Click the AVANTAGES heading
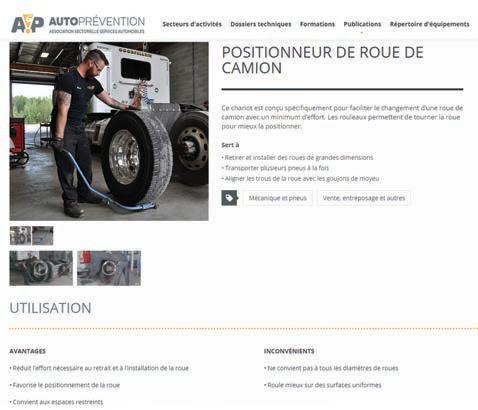 coord(27,351)
